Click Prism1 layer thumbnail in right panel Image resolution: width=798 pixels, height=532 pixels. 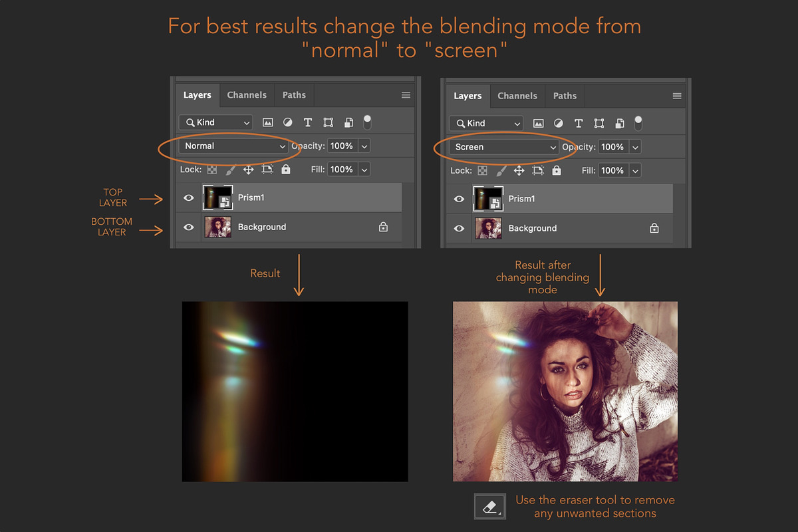point(487,198)
